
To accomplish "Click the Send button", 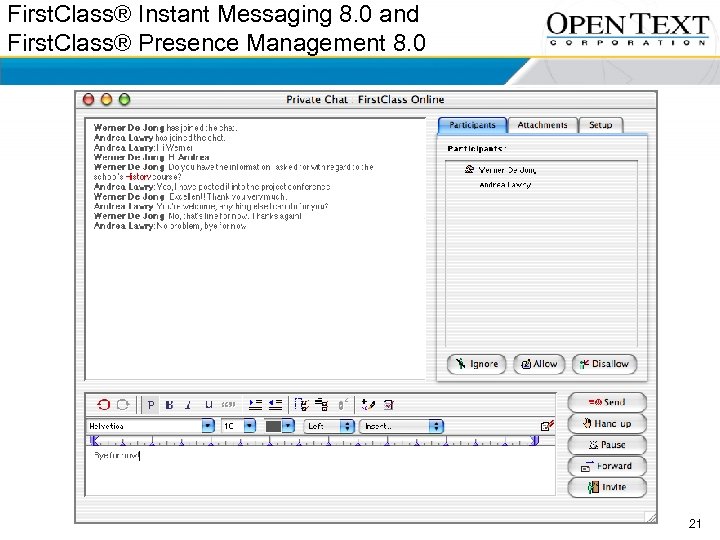I will [x=607, y=402].
